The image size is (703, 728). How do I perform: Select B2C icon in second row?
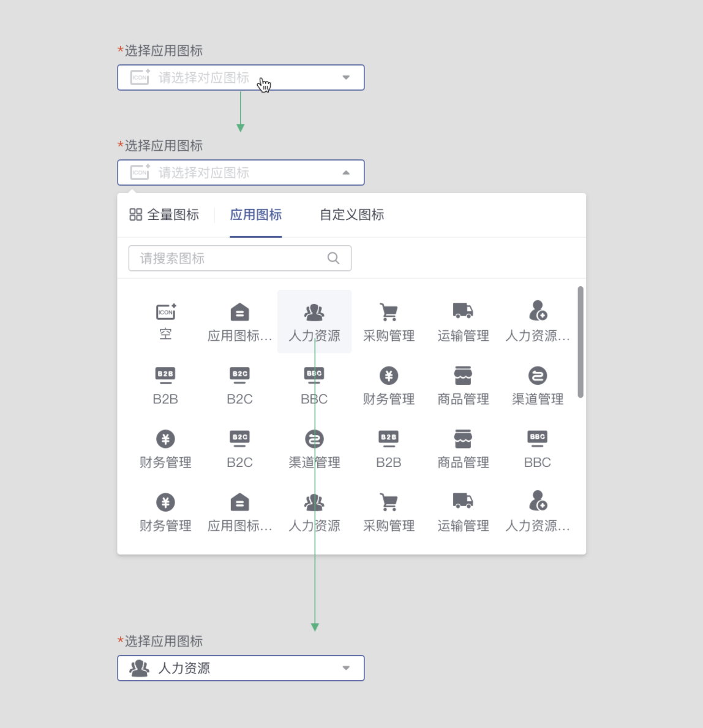(240, 385)
